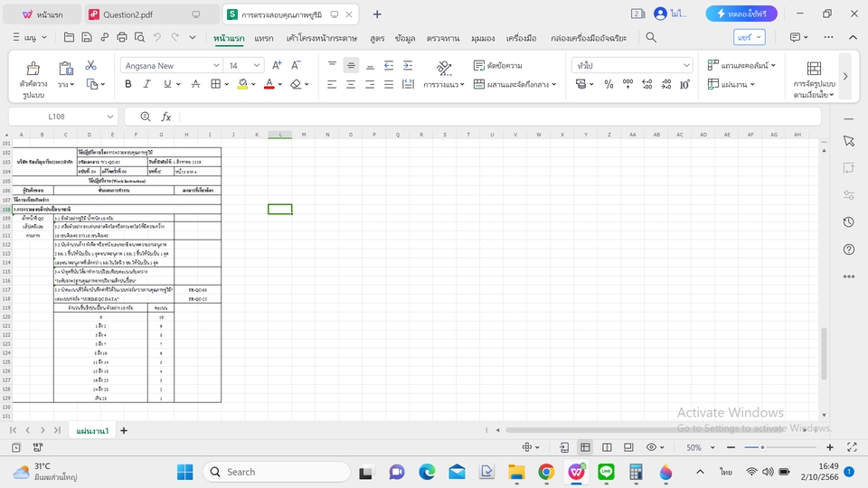Click the Windows Start button
This screenshot has width=868, height=488.
(x=184, y=472)
